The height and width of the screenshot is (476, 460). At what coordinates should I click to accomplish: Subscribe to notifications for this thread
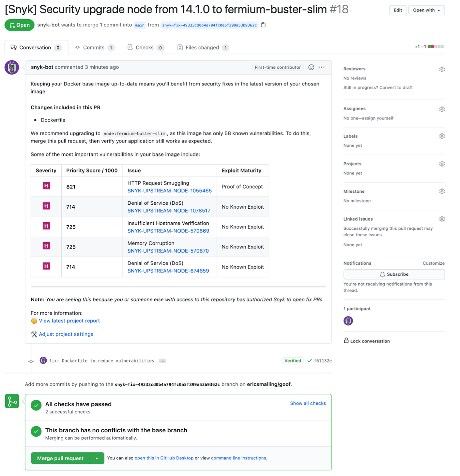[x=394, y=274]
